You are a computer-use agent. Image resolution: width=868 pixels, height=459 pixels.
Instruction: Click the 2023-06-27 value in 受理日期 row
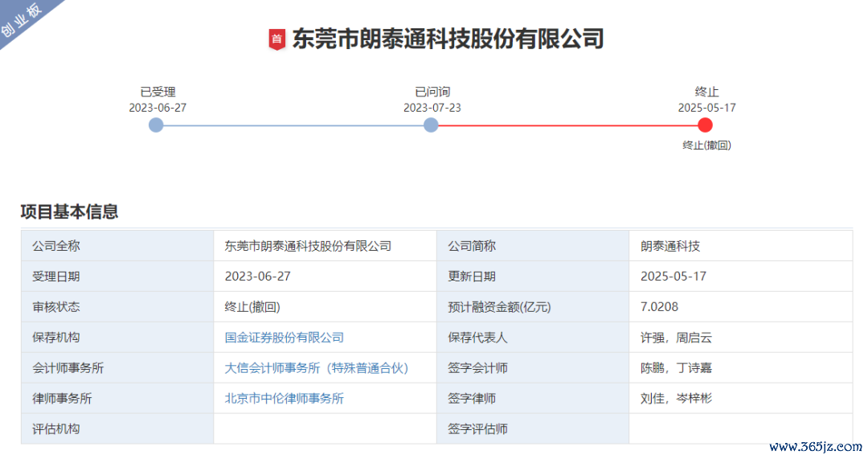257,277
